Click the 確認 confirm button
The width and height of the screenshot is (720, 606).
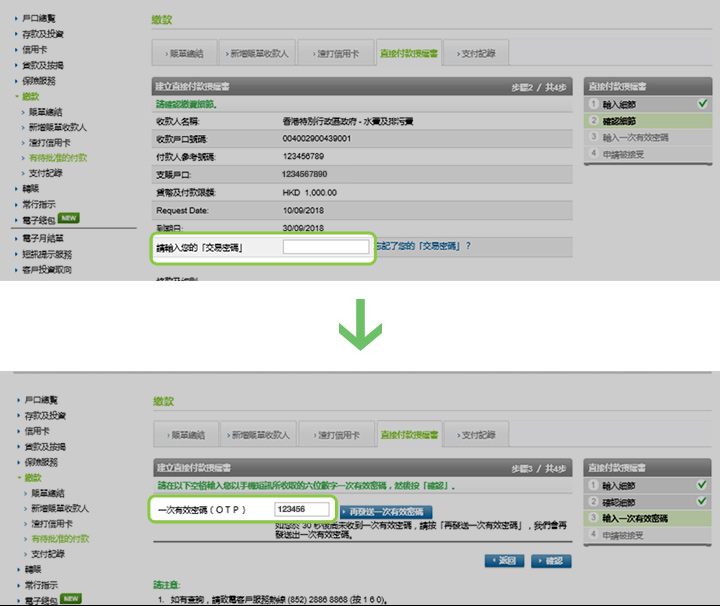551,561
